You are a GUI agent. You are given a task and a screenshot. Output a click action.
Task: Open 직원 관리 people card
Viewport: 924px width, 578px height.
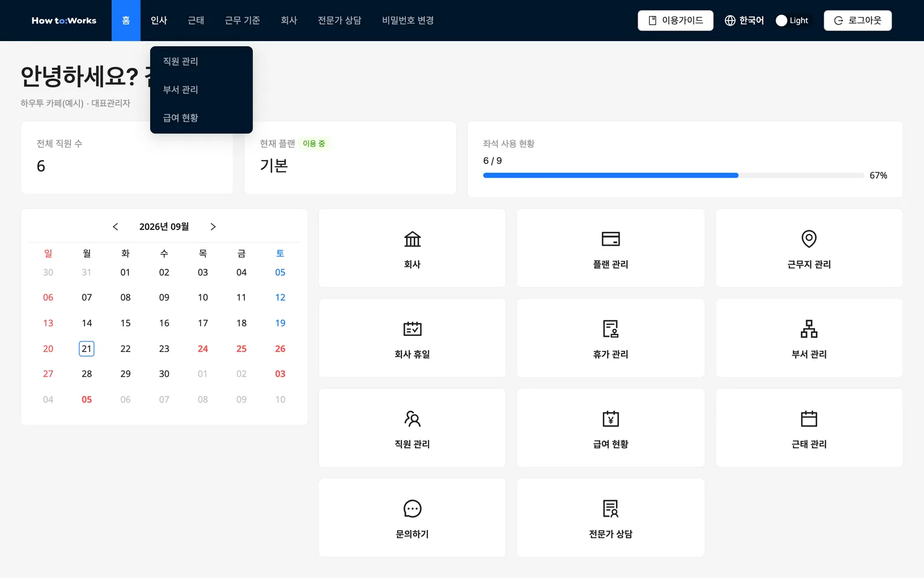coord(412,428)
